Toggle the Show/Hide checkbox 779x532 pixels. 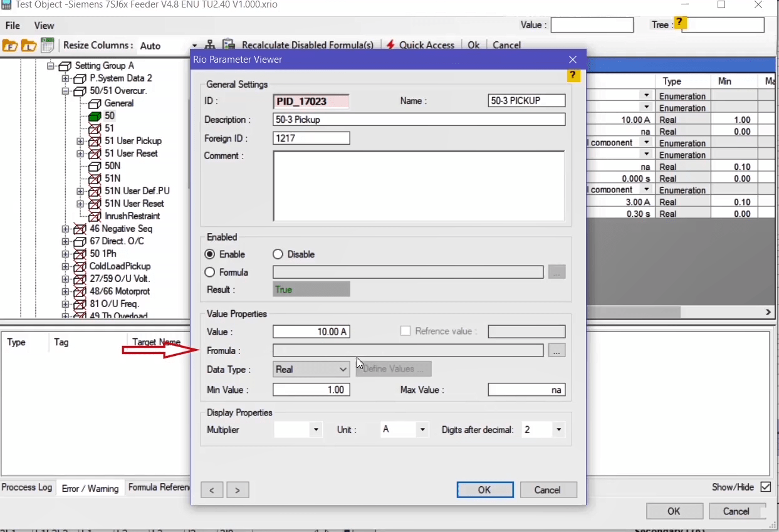[765, 487]
